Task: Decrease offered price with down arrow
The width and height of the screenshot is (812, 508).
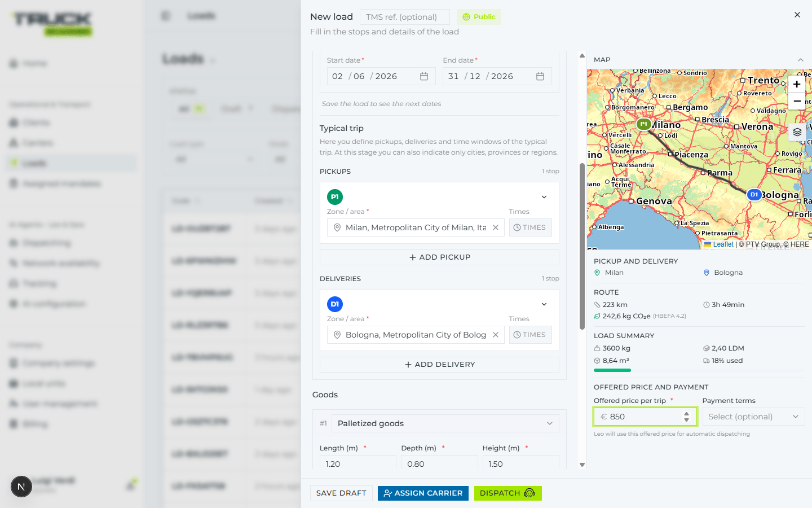Action: tap(686, 420)
